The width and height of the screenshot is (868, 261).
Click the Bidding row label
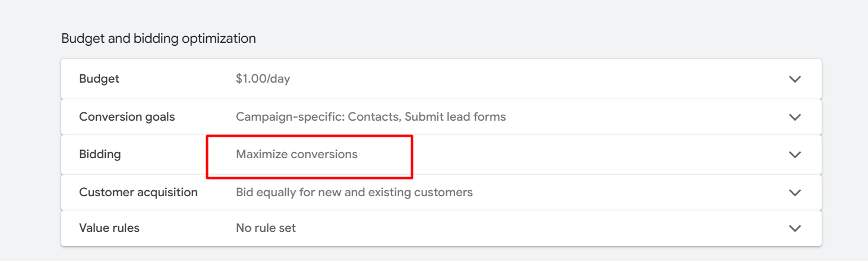[100, 155]
